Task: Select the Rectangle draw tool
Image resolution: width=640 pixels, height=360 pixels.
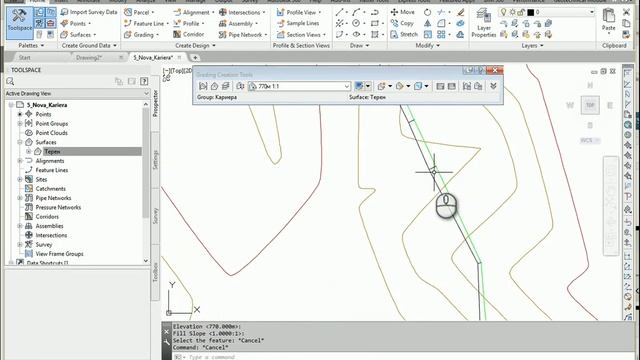Action: [374, 24]
